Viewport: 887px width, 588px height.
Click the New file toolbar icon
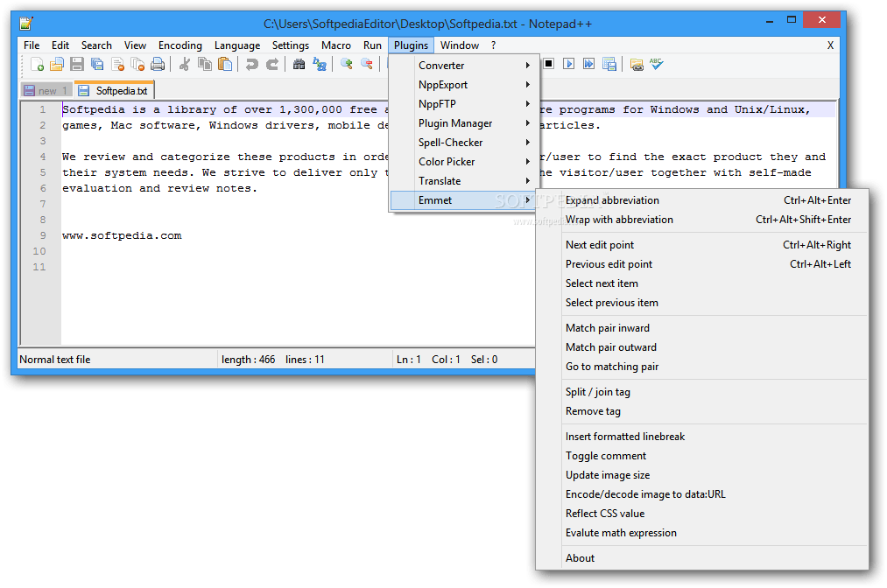click(38, 65)
